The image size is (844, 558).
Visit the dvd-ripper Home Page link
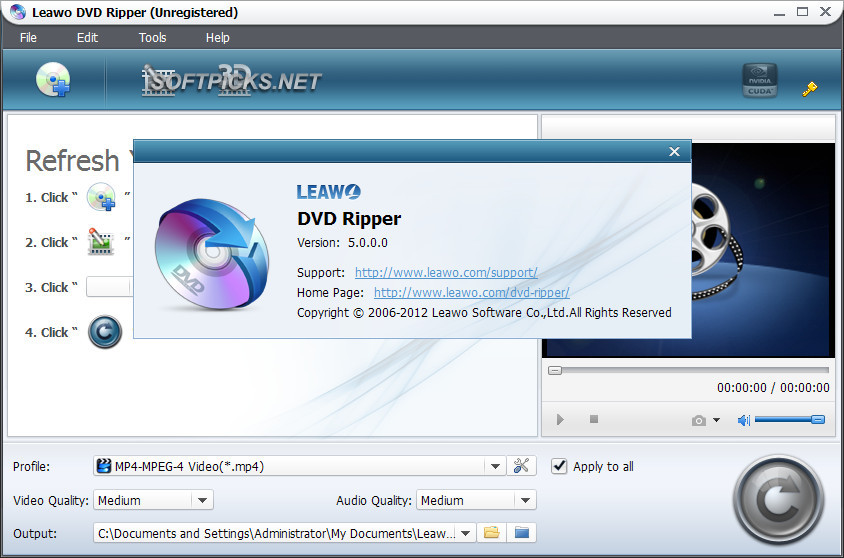pyautogui.click(x=471, y=292)
